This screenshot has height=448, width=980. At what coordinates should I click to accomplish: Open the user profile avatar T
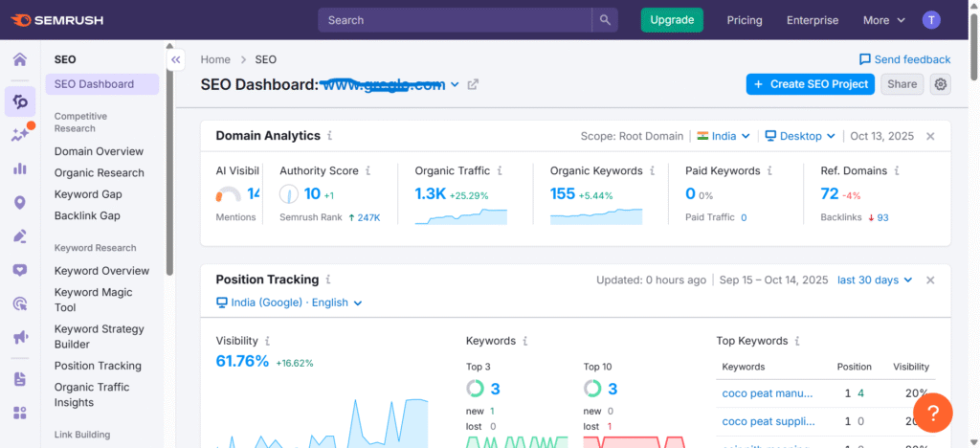pyautogui.click(x=931, y=20)
